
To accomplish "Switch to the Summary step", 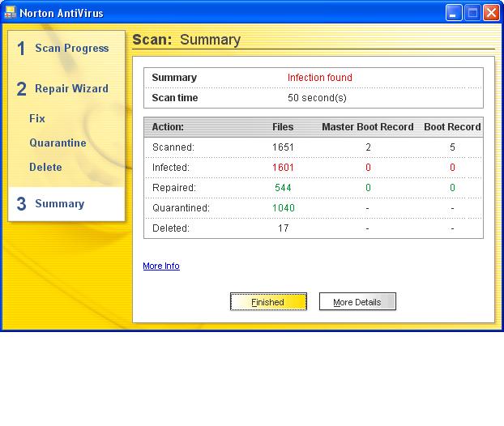I will pyautogui.click(x=59, y=204).
